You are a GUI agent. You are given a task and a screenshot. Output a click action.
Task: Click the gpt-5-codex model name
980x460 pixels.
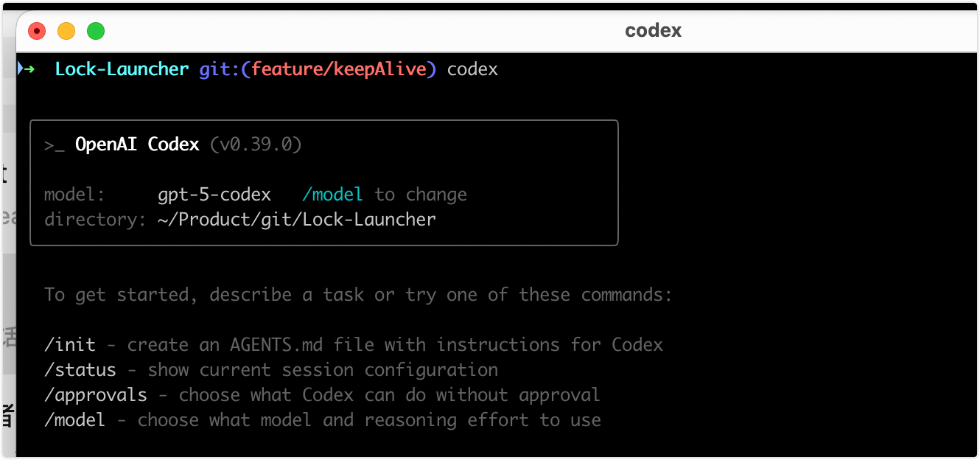pos(214,195)
